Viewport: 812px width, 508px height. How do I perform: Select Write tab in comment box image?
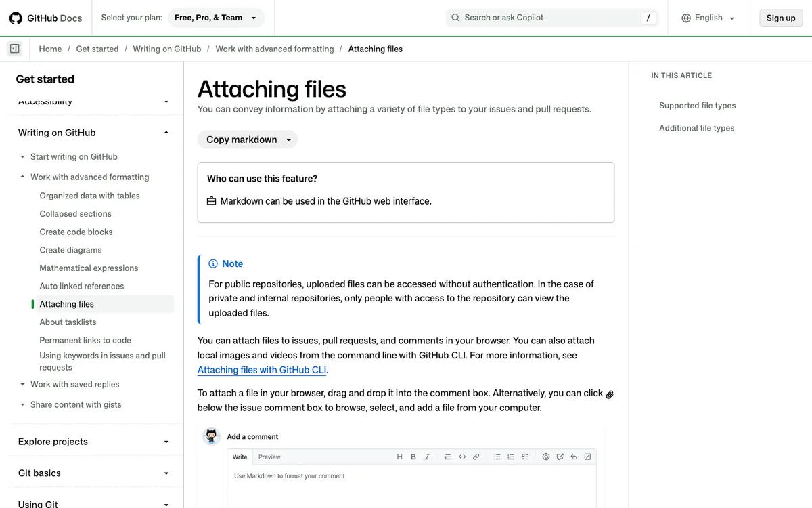(240, 457)
